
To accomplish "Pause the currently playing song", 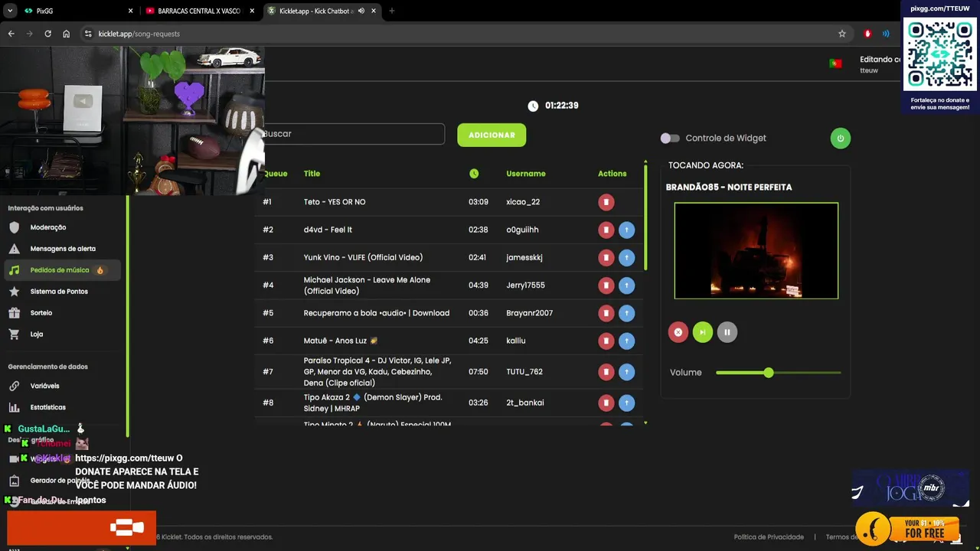I will pyautogui.click(x=727, y=332).
